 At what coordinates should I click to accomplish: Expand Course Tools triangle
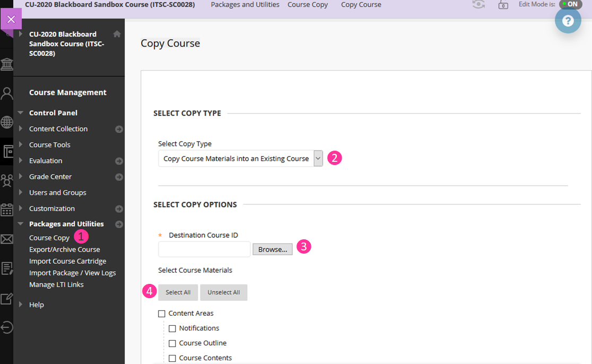[21, 145]
